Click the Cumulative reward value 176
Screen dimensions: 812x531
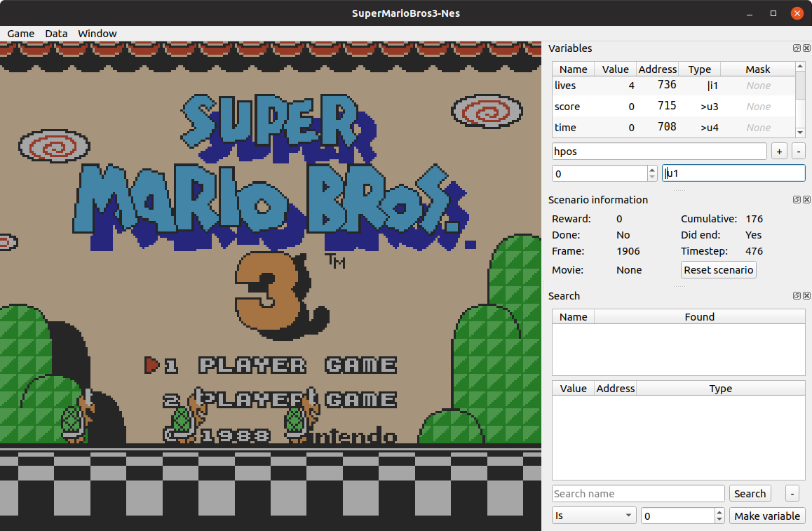click(754, 219)
